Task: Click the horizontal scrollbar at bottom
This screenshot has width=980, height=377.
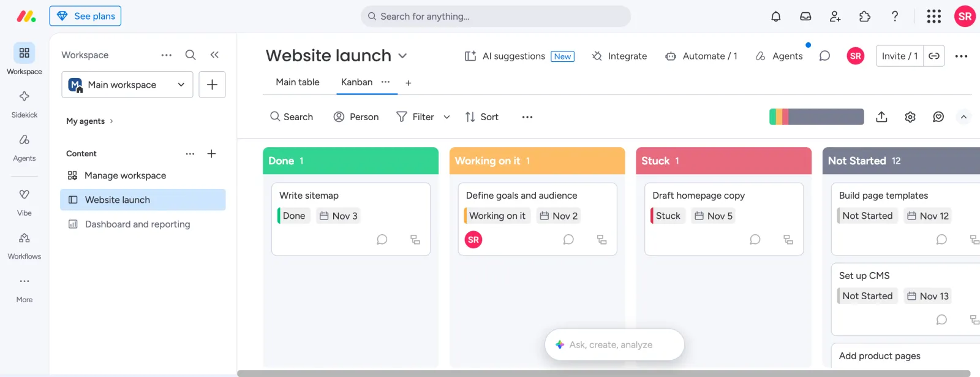Action: point(603,373)
